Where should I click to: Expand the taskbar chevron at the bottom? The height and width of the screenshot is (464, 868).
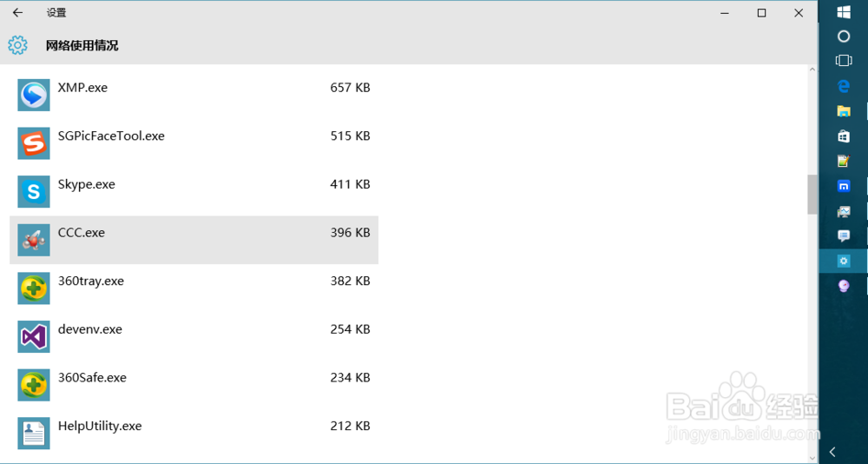pos(833,452)
